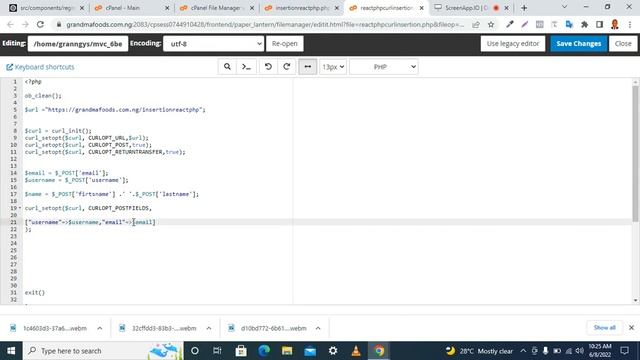640x360 pixels.
Task: Open Google Translate extension icon
Action: [x=569, y=24]
